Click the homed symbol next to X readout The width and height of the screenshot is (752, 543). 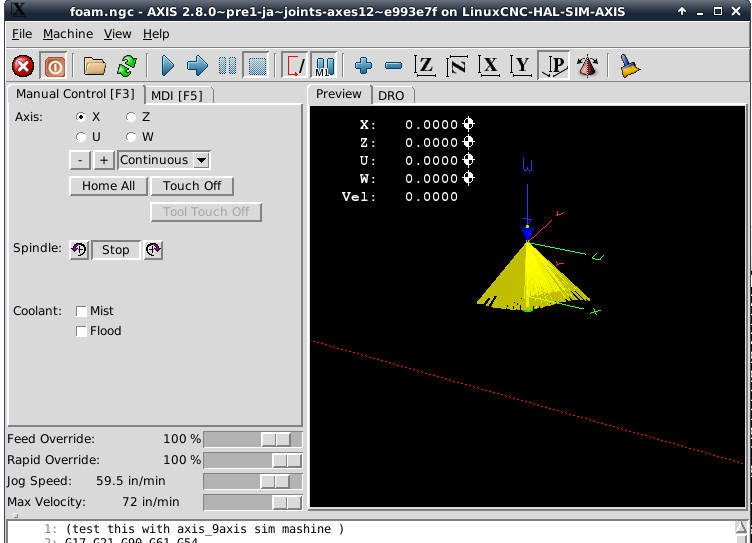pyautogui.click(x=469, y=124)
